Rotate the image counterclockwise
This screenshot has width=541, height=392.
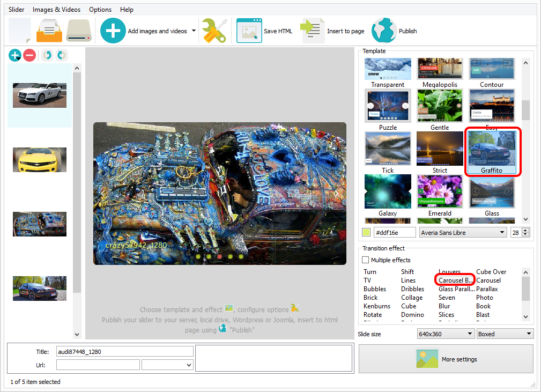pos(46,55)
